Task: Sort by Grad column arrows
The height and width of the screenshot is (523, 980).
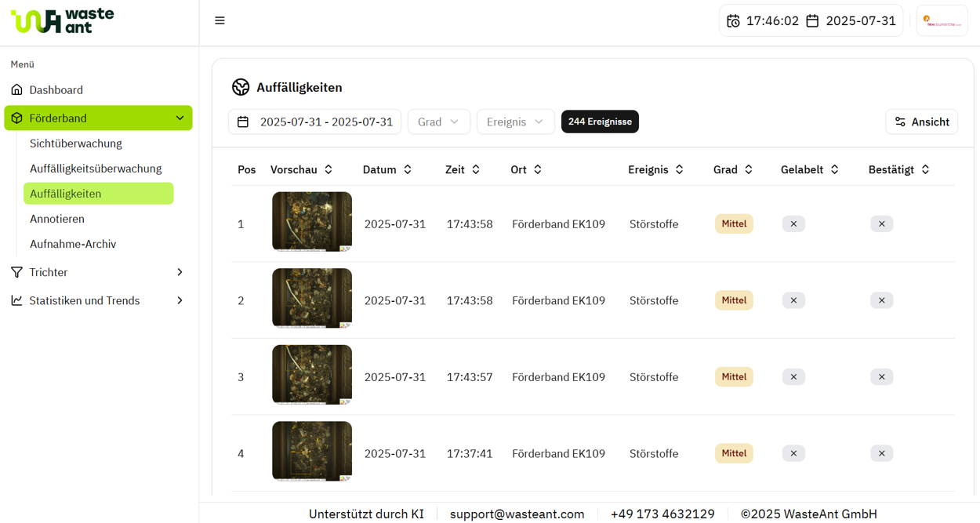Action: [x=749, y=169]
